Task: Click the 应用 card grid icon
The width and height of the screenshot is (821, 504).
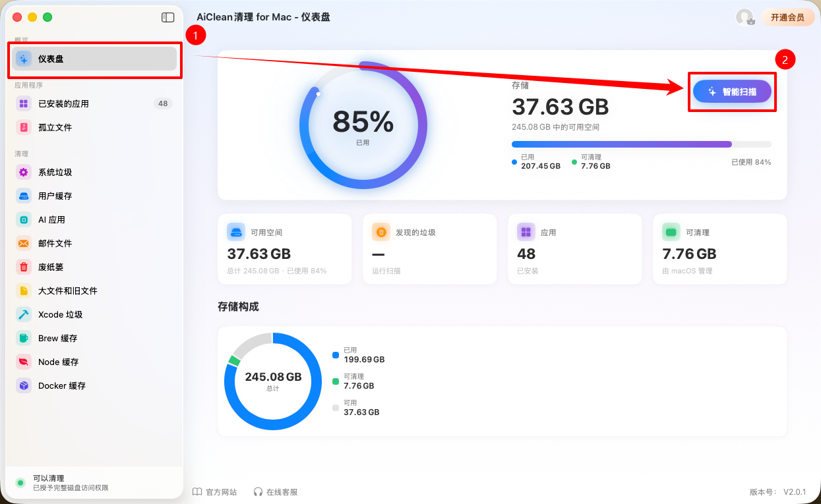Action: pos(526,232)
